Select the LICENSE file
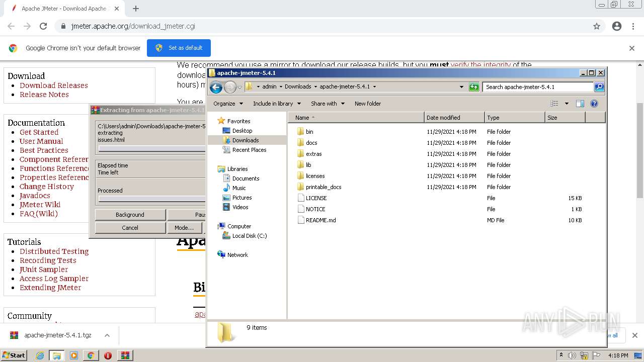 click(x=311, y=198)
